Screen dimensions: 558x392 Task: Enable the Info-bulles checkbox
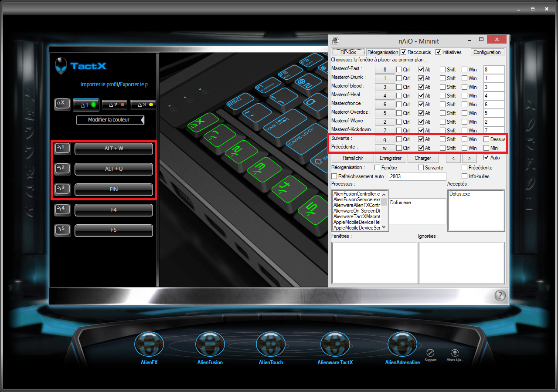coord(464,176)
